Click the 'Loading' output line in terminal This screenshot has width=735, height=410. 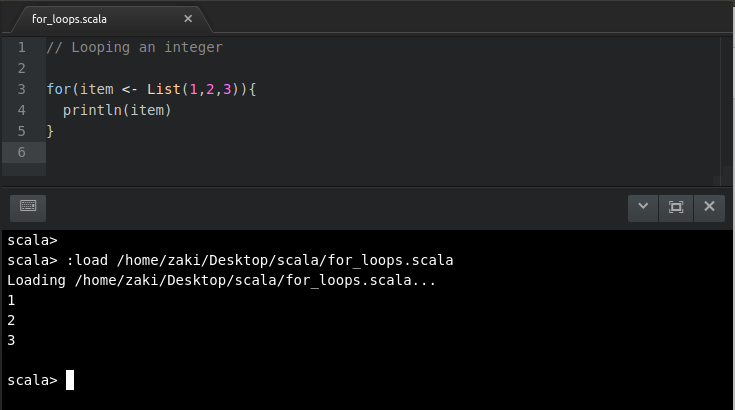[221, 280]
